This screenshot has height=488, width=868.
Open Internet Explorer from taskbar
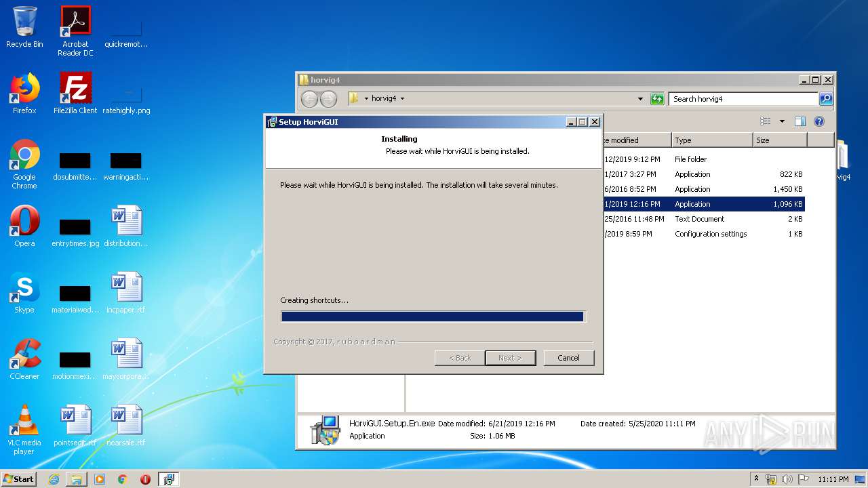[54, 479]
